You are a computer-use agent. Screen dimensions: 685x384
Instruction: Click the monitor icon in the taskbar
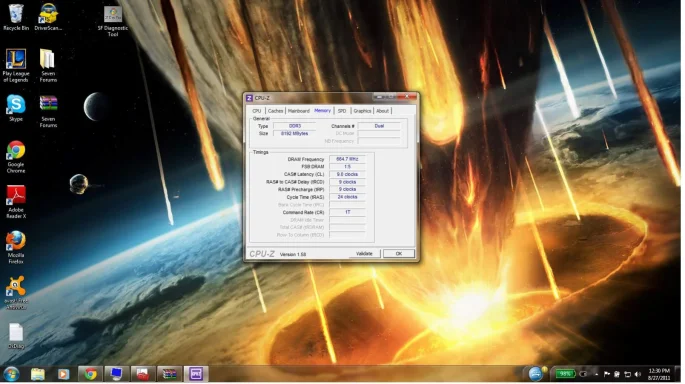(x=116, y=374)
